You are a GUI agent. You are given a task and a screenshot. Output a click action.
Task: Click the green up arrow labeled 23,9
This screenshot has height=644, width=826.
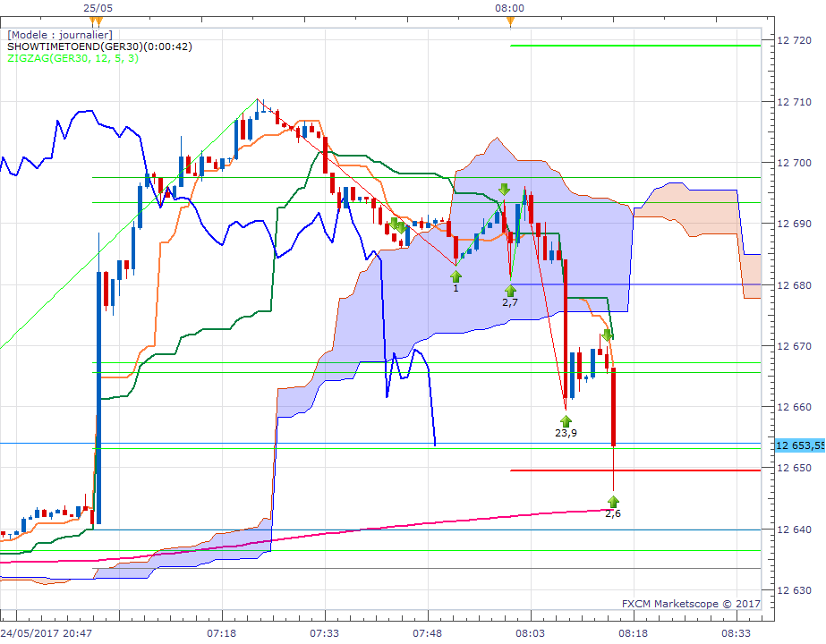[566, 420]
